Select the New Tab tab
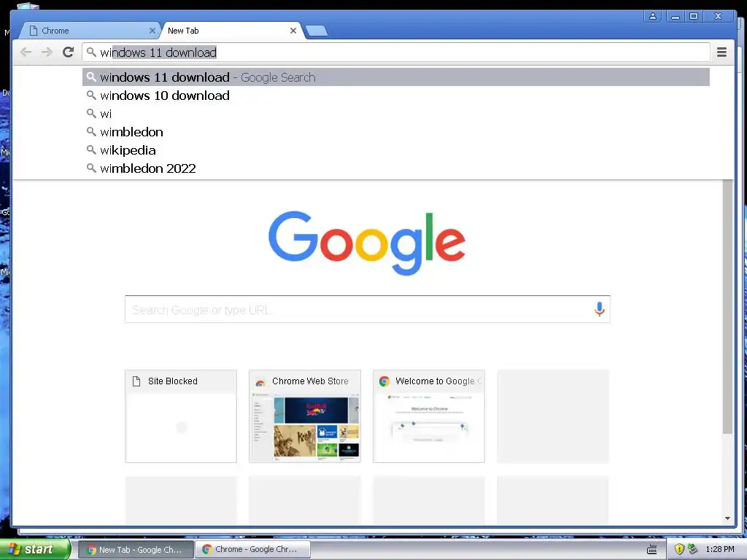Image resolution: width=747 pixels, height=560 pixels. click(231, 31)
